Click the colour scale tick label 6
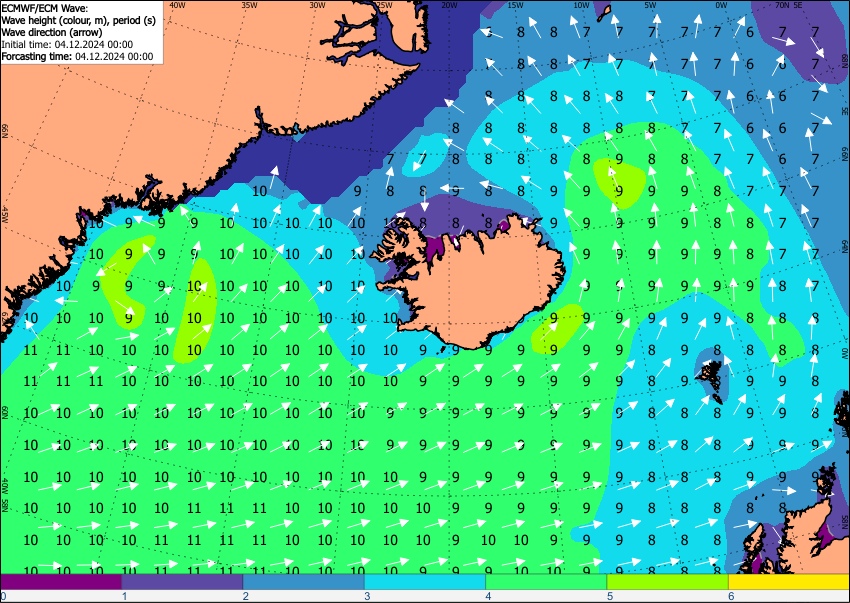This screenshot has height=603, width=850. tap(731, 597)
